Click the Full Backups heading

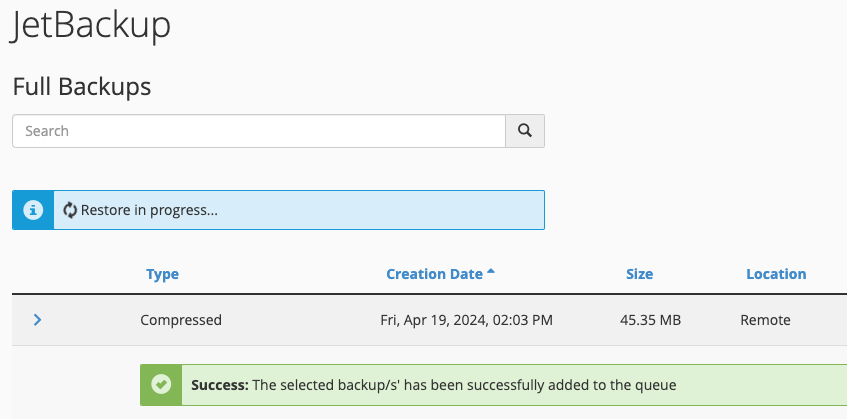(x=82, y=86)
